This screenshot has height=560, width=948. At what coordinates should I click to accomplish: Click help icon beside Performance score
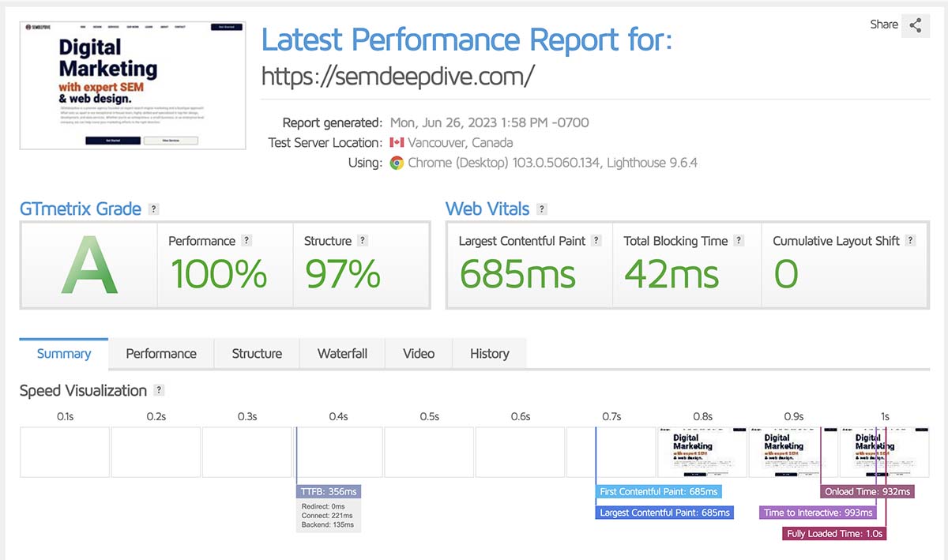click(246, 241)
